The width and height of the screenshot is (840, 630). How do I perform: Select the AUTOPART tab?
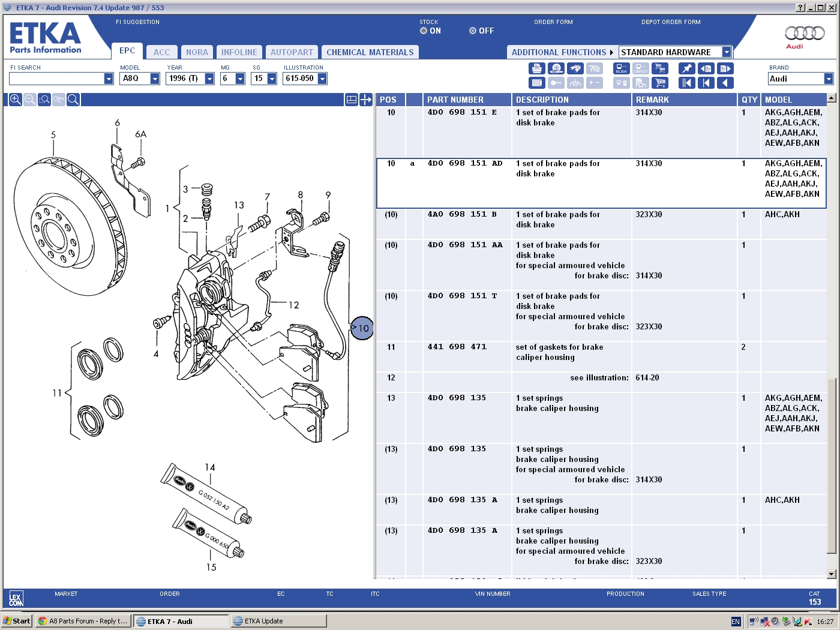(292, 52)
